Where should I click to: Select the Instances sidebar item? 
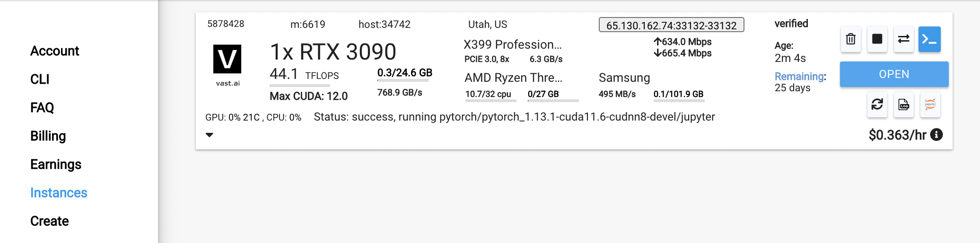pos(59,193)
